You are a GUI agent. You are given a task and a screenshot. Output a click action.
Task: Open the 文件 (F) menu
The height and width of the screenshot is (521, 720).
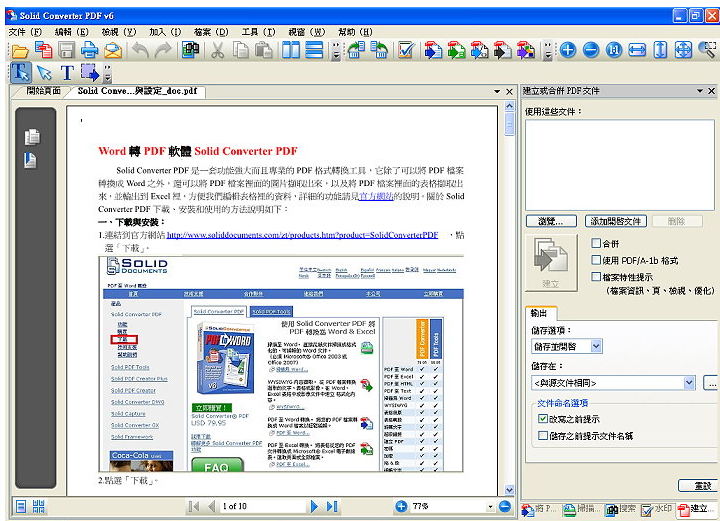tap(25, 32)
